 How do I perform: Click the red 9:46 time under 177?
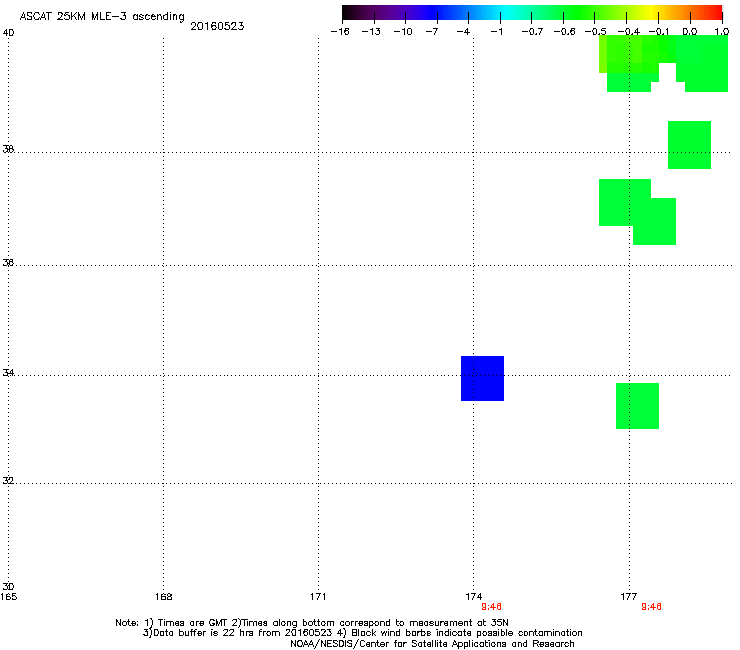651,607
